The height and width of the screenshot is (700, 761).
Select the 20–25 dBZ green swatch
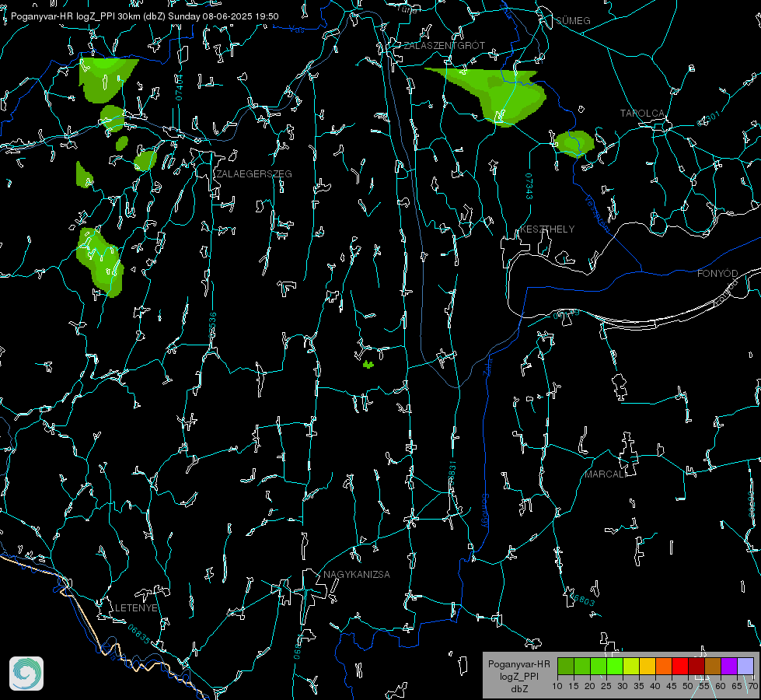pos(599,666)
